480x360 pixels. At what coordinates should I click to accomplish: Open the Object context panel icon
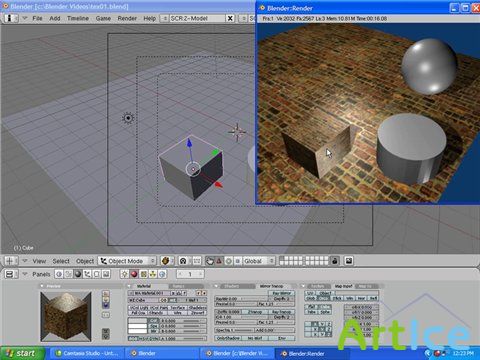click(87, 274)
